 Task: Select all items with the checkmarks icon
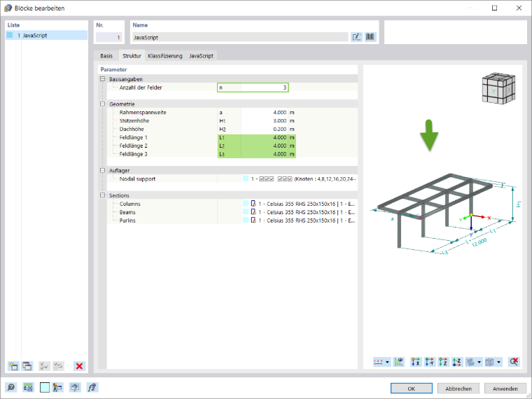pyautogui.click(x=44, y=365)
